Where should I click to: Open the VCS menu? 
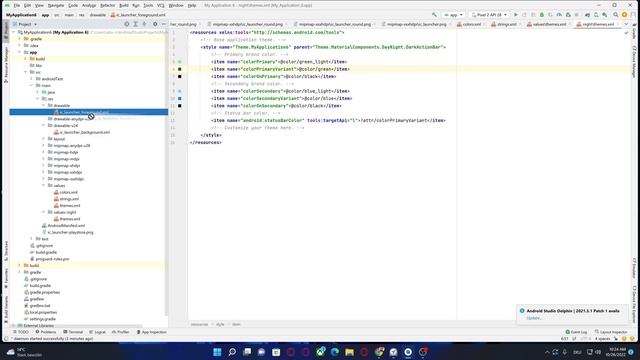(160, 5)
